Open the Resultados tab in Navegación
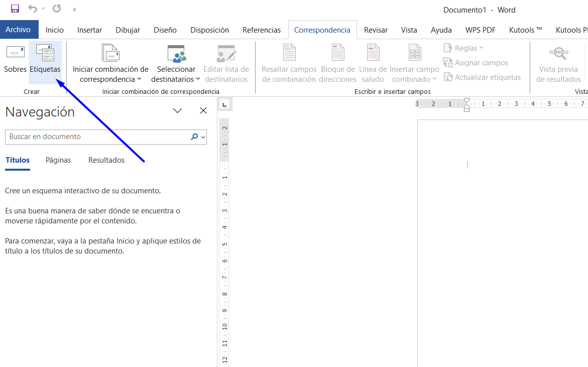 coord(106,160)
